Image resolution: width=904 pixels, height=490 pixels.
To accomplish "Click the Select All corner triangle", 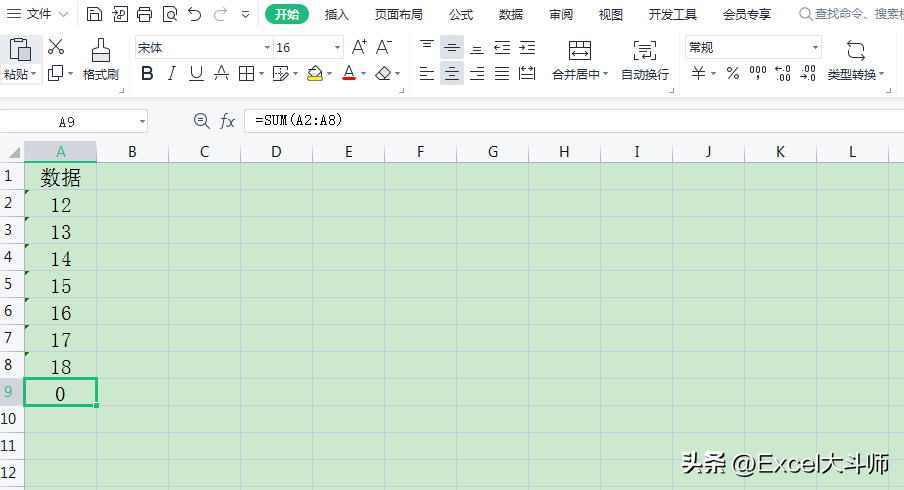I will pyautogui.click(x=13, y=152).
